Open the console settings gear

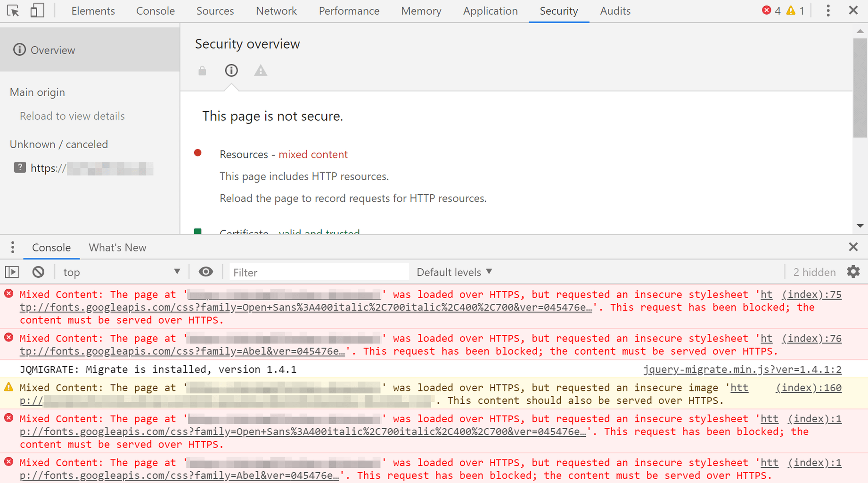coord(853,272)
